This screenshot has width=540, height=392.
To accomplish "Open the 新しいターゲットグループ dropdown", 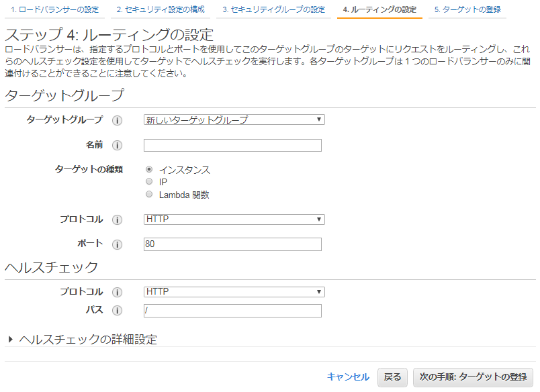I will point(234,120).
